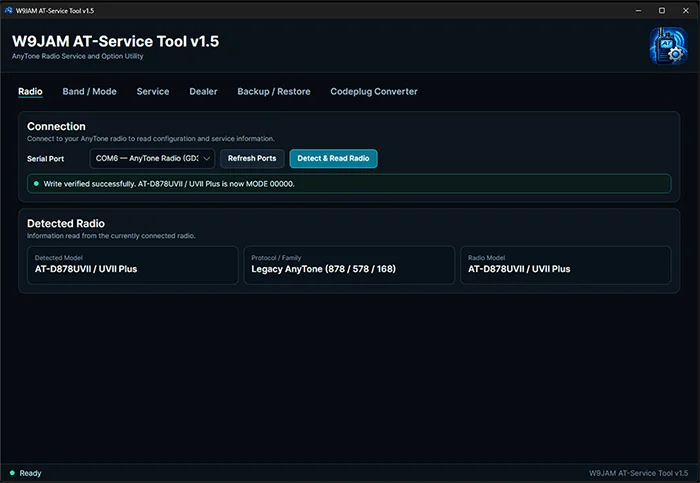Close the AT-Service Tool window
Image resolution: width=700 pixels, height=483 pixels.
686,10
